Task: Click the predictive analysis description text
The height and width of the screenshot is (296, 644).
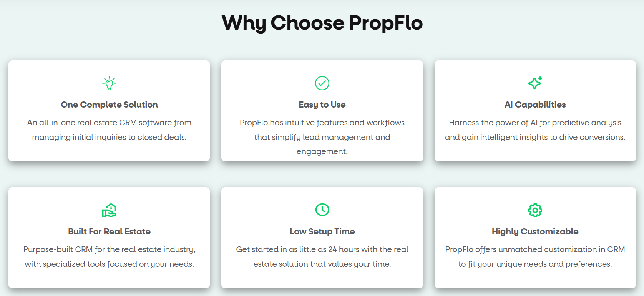Action: 535,130
